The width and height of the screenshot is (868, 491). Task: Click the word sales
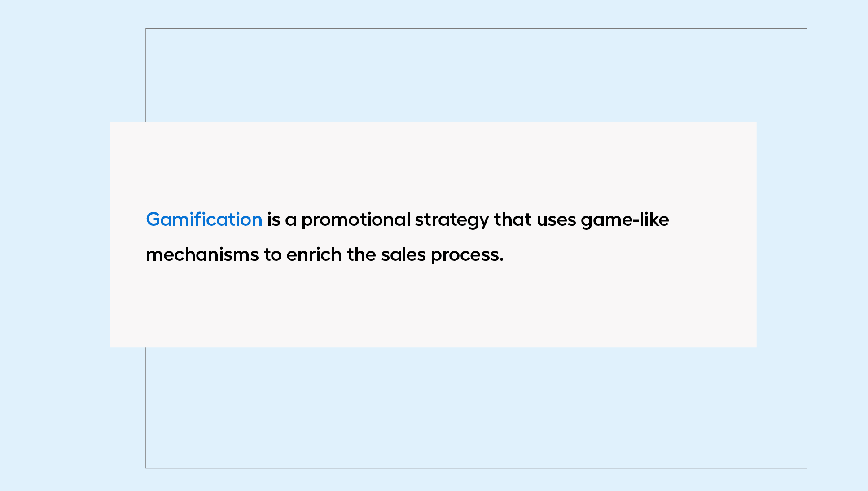click(403, 254)
